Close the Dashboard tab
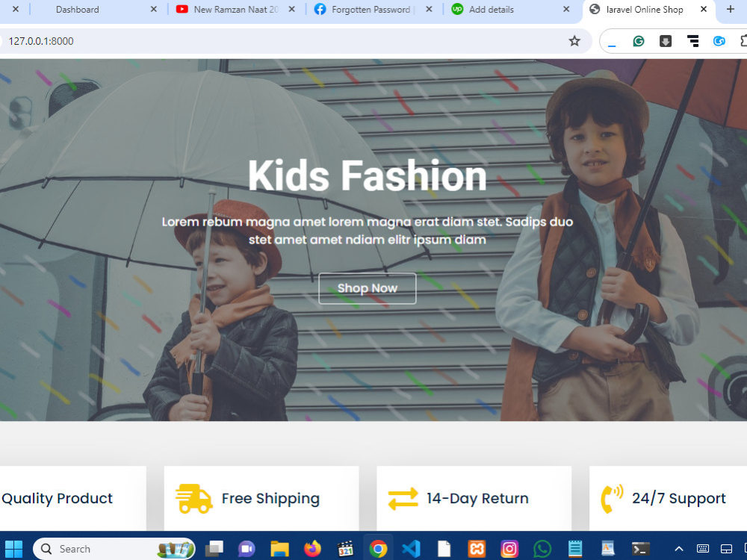The width and height of the screenshot is (747, 560). click(x=153, y=9)
